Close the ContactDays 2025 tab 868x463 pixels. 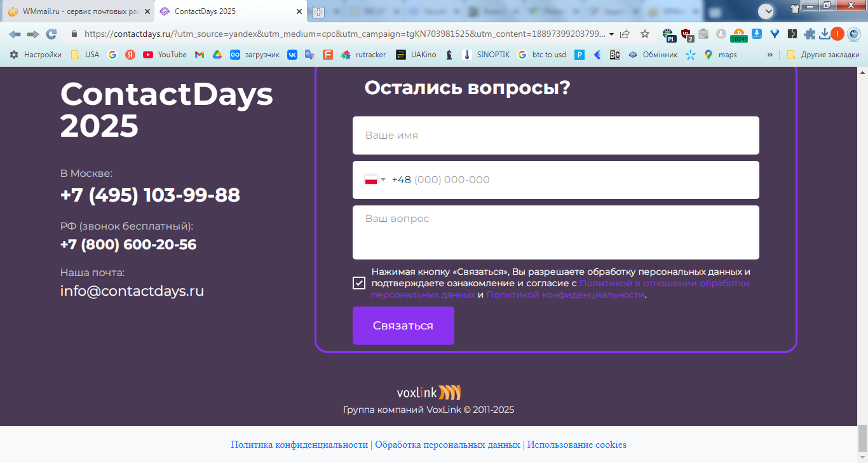pos(298,11)
